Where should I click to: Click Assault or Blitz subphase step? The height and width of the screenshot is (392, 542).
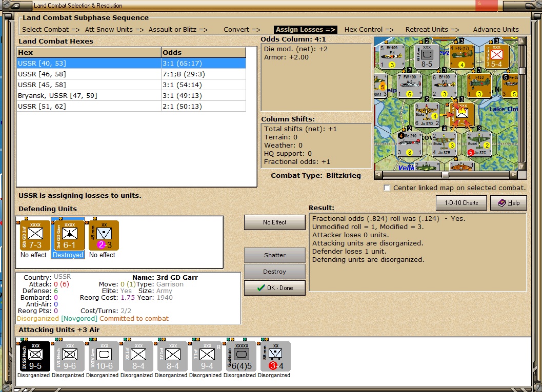[178, 30]
